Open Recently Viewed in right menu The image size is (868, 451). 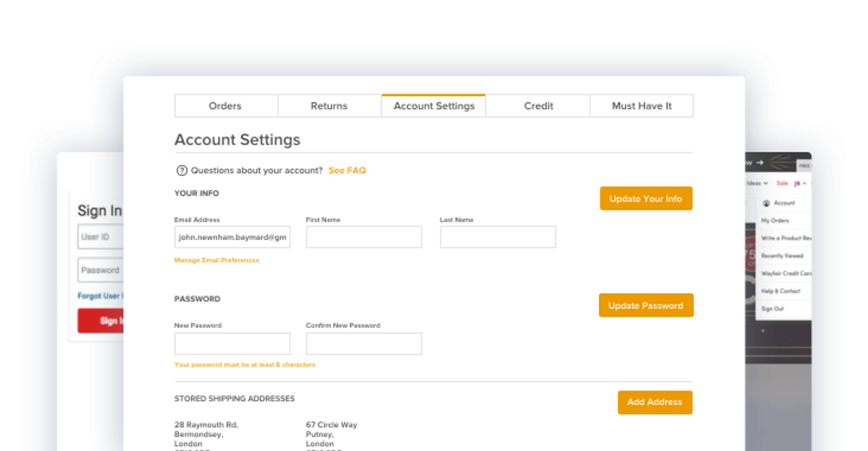[782, 256]
